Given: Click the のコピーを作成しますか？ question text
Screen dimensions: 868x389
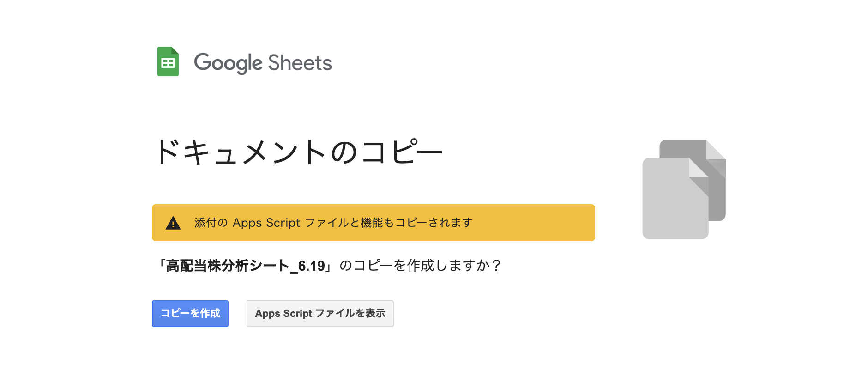Looking at the screenshot, I should (420, 266).
